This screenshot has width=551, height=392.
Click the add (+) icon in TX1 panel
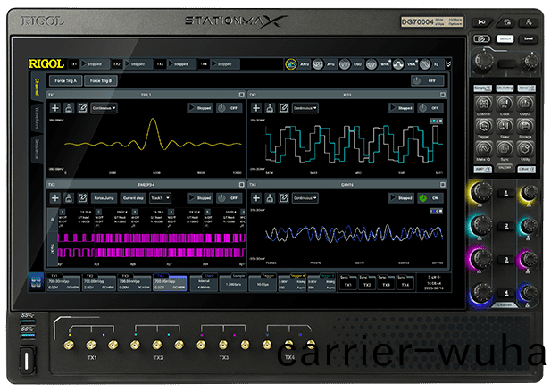[x=54, y=108]
